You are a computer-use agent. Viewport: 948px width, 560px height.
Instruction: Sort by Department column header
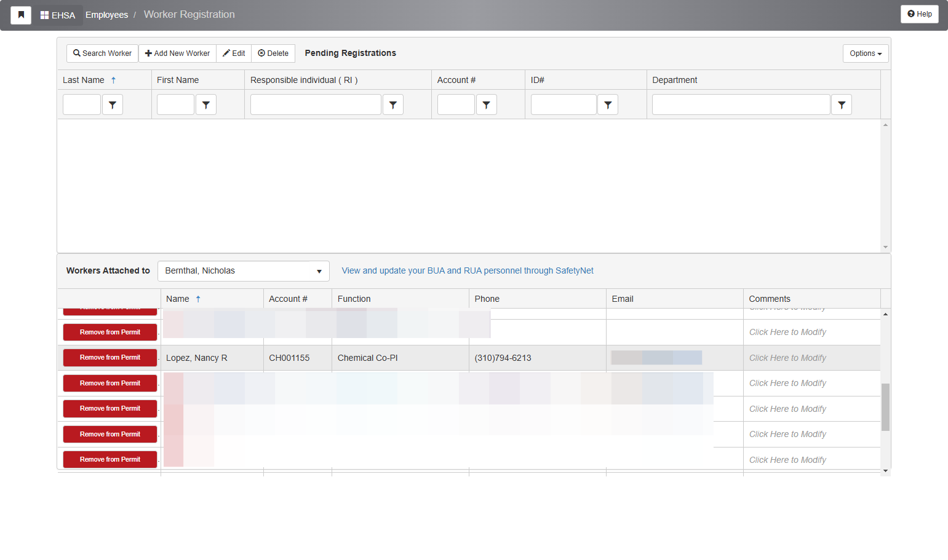pyautogui.click(x=675, y=80)
